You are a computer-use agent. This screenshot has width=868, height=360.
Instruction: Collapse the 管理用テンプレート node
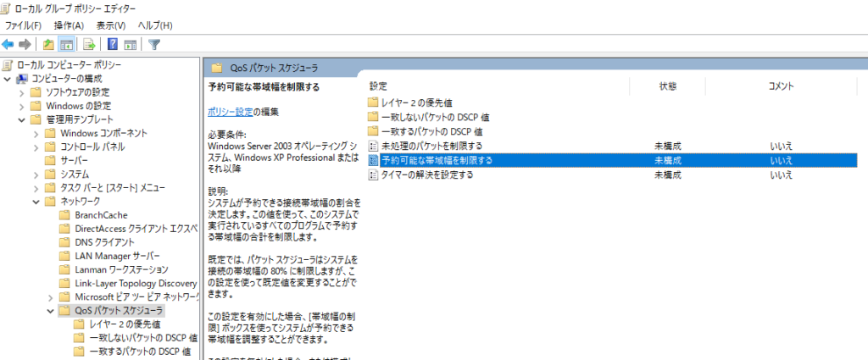[x=21, y=119]
